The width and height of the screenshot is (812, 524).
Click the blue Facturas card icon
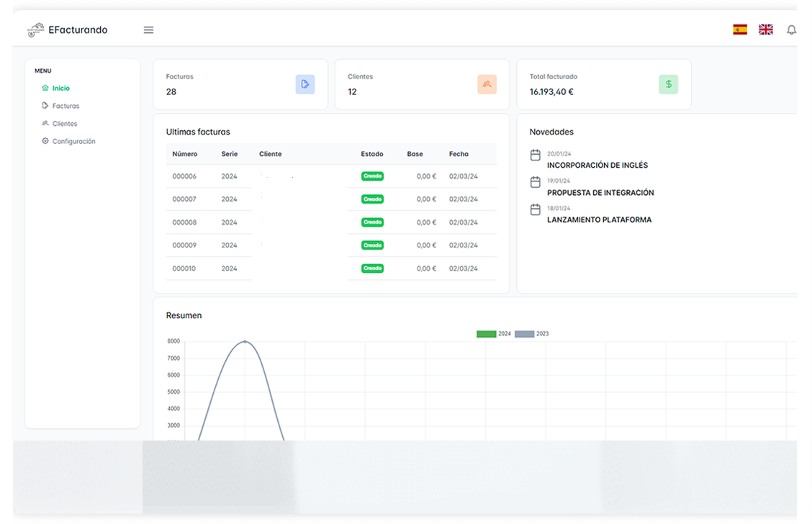[x=305, y=84]
